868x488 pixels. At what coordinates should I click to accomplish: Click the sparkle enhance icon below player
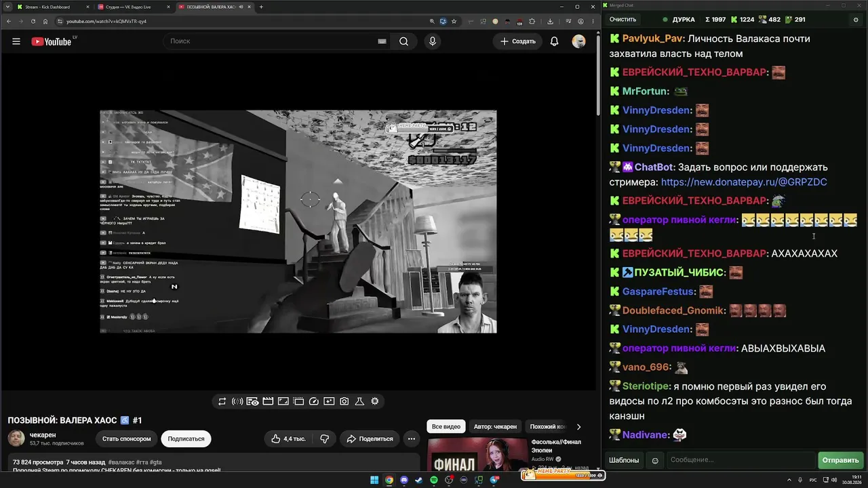(x=329, y=401)
